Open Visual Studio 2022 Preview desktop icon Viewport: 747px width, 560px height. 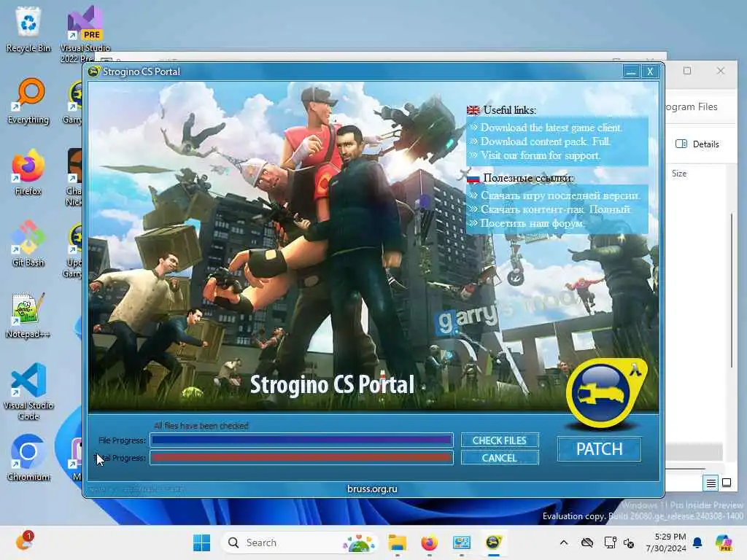85,34
